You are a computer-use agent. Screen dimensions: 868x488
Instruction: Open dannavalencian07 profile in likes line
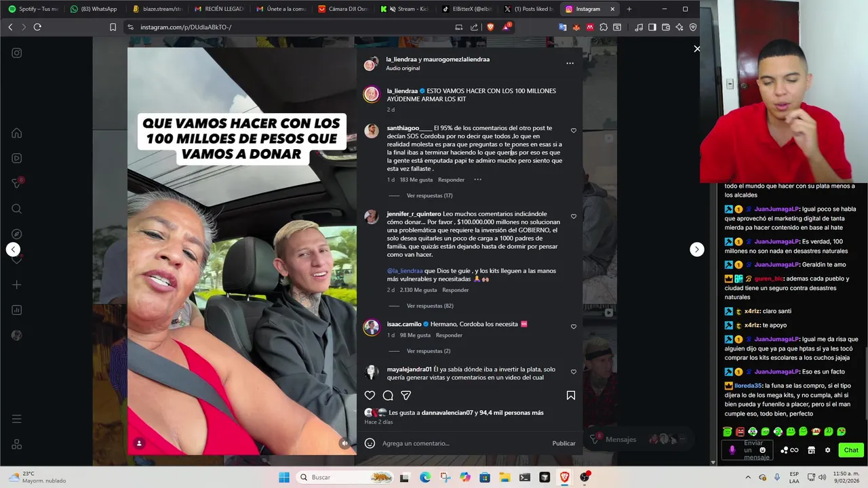pyautogui.click(x=447, y=413)
